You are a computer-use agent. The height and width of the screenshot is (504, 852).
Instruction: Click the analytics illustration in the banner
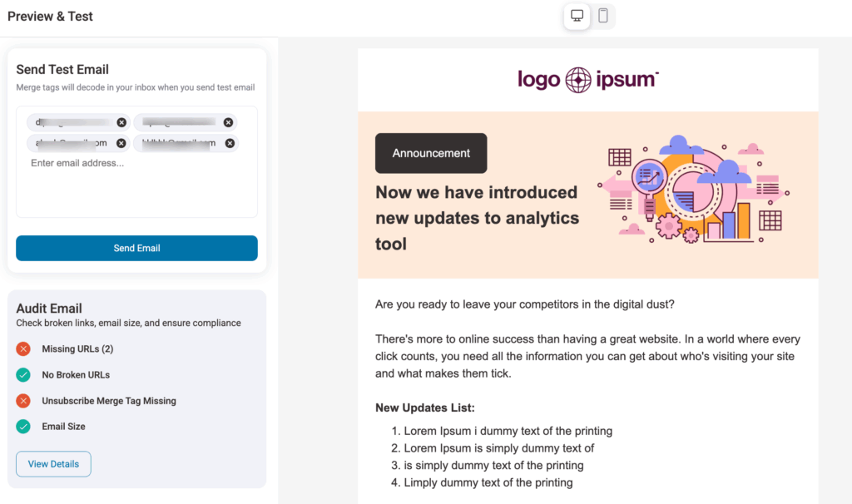click(x=695, y=190)
